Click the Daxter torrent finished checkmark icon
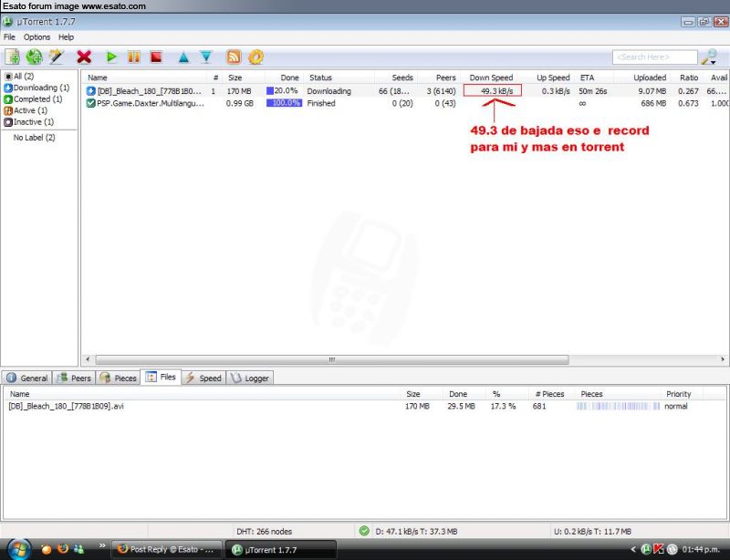Screen dimensions: 730x560 pos(90,103)
